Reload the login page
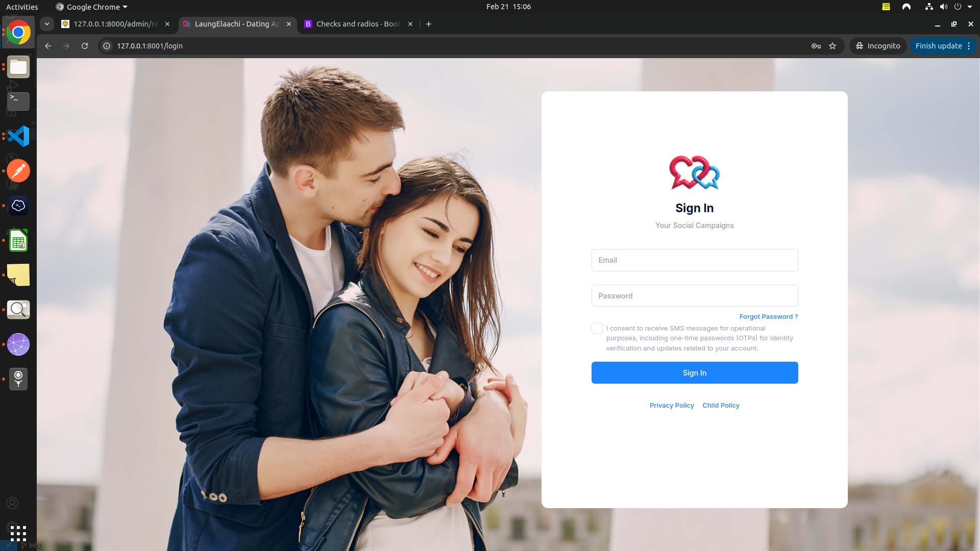 click(x=85, y=46)
